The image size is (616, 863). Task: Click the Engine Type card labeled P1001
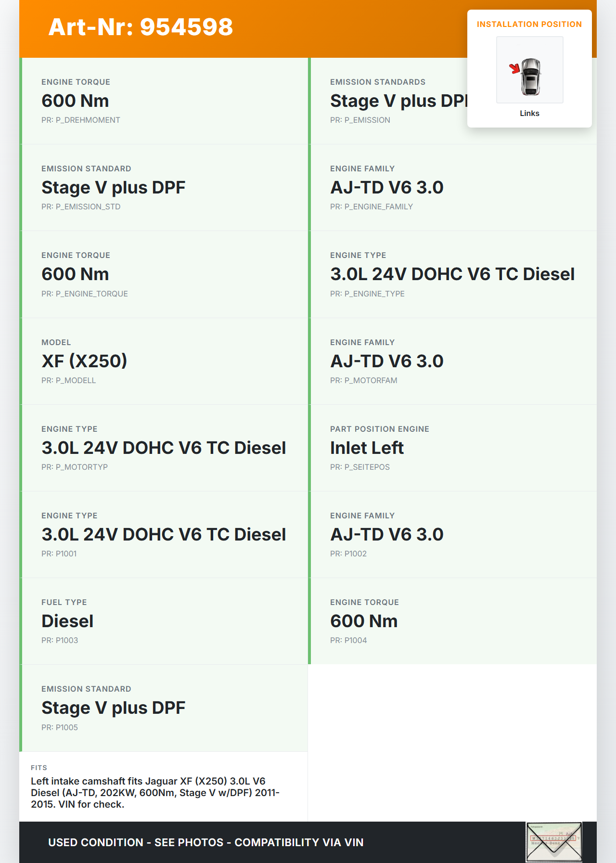coord(165,534)
